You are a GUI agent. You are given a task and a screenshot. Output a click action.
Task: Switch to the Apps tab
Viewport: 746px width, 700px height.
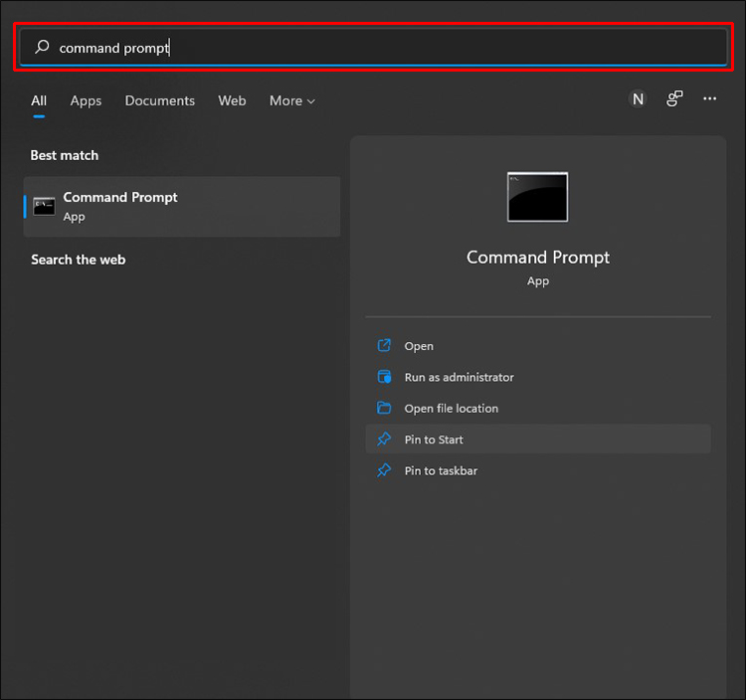pyautogui.click(x=86, y=100)
